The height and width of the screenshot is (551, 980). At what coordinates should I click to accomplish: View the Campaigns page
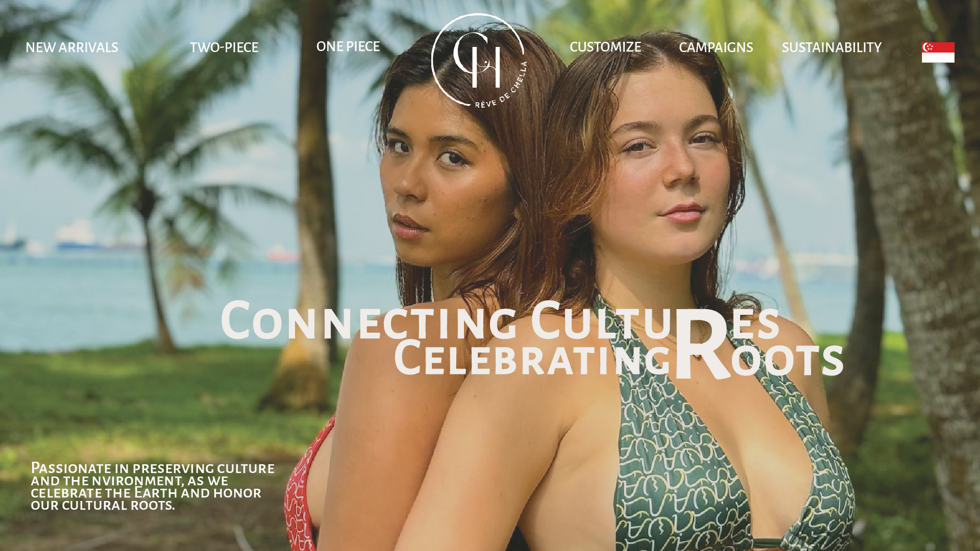(x=716, y=47)
